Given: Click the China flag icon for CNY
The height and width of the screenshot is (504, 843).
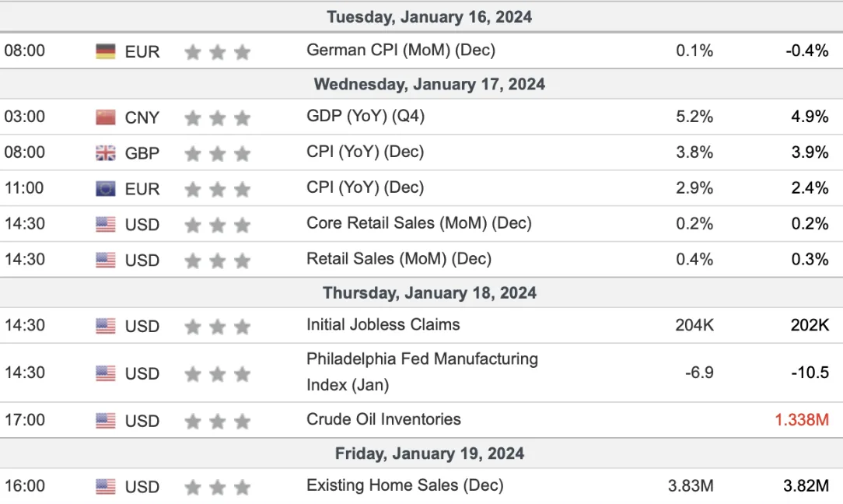Looking at the screenshot, I should [x=106, y=117].
